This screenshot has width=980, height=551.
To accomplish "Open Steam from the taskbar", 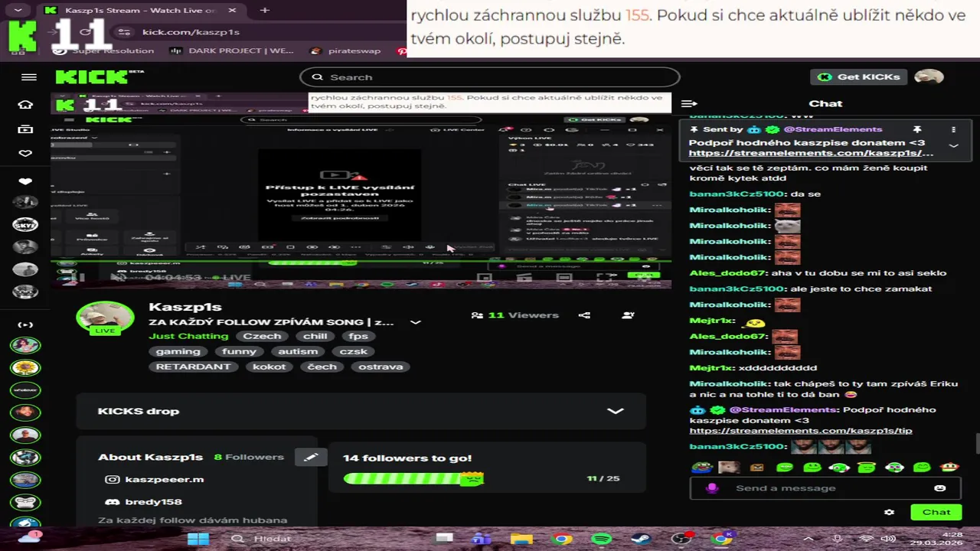I will click(x=642, y=539).
